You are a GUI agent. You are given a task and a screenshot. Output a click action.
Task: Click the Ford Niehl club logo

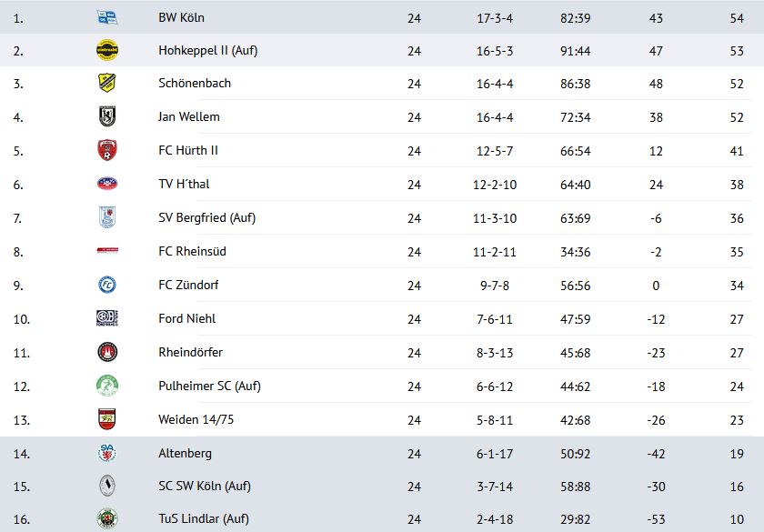coord(107,318)
